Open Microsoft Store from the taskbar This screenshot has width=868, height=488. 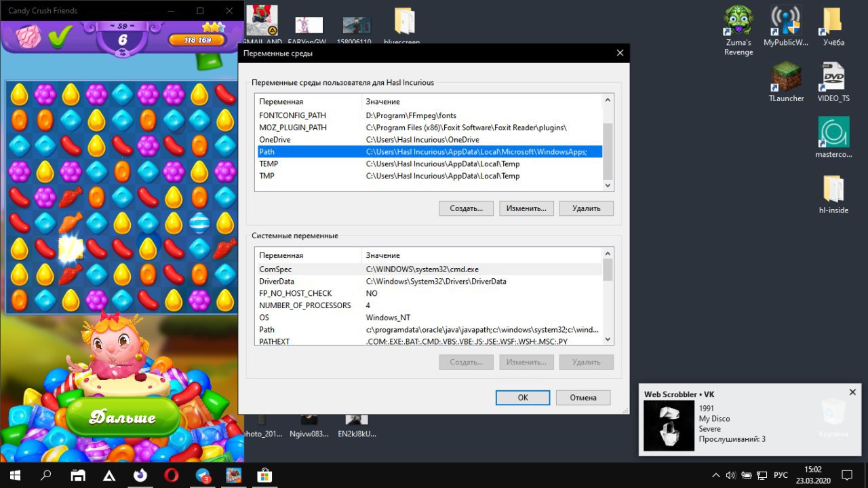click(265, 474)
